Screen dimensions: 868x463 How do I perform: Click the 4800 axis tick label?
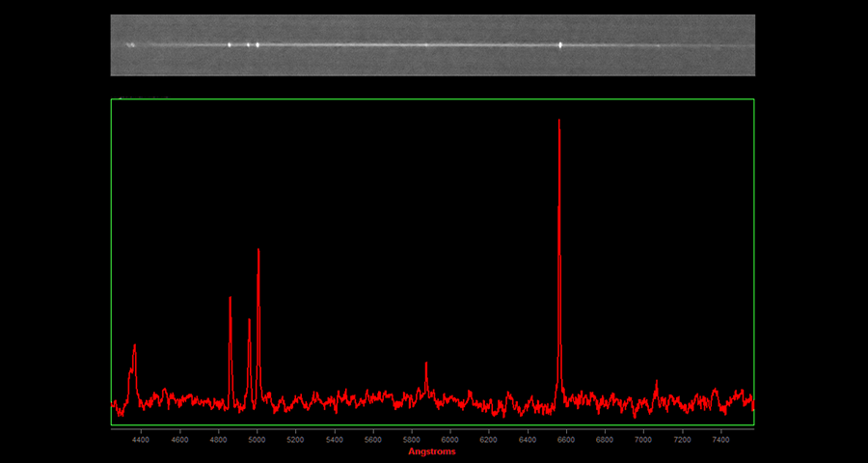pyautogui.click(x=218, y=439)
